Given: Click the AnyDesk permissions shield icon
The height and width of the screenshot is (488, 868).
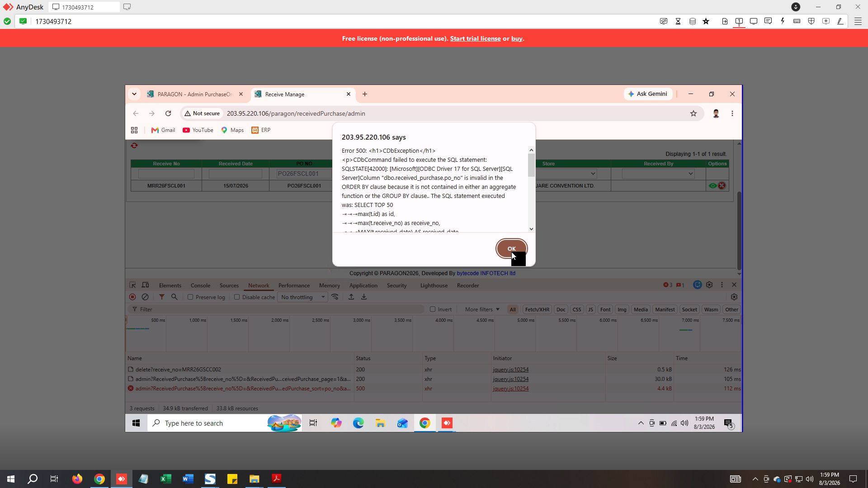Looking at the screenshot, I should point(811,21).
